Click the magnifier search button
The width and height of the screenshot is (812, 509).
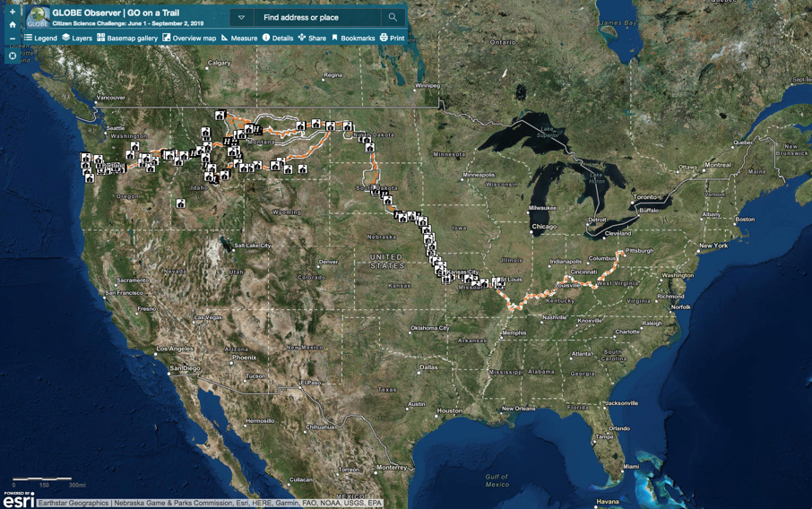393,17
